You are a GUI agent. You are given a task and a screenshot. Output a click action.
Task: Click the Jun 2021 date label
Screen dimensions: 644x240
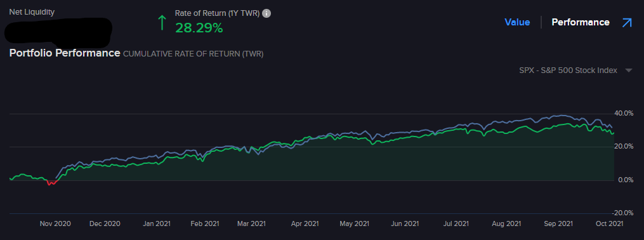(x=405, y=223)
